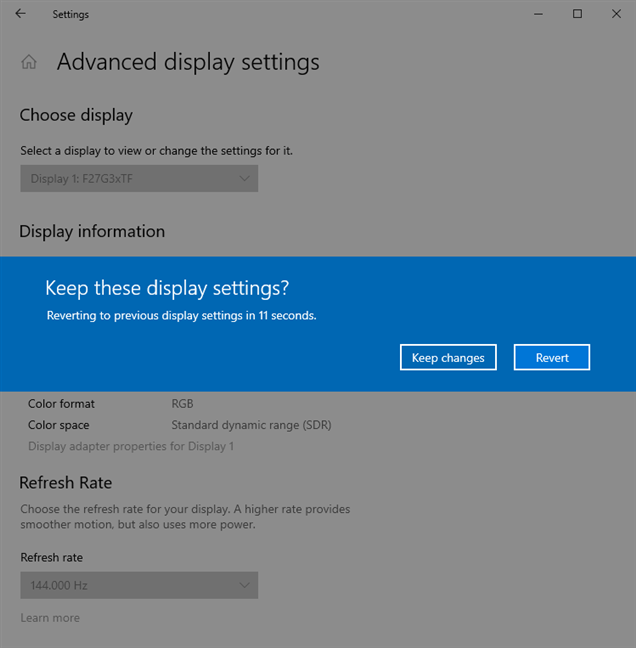The height and width of the screenshot is (648, 636).
Task: Click the Keep these display settings? title
Action: pyautogui.click(x=167, y=289)
